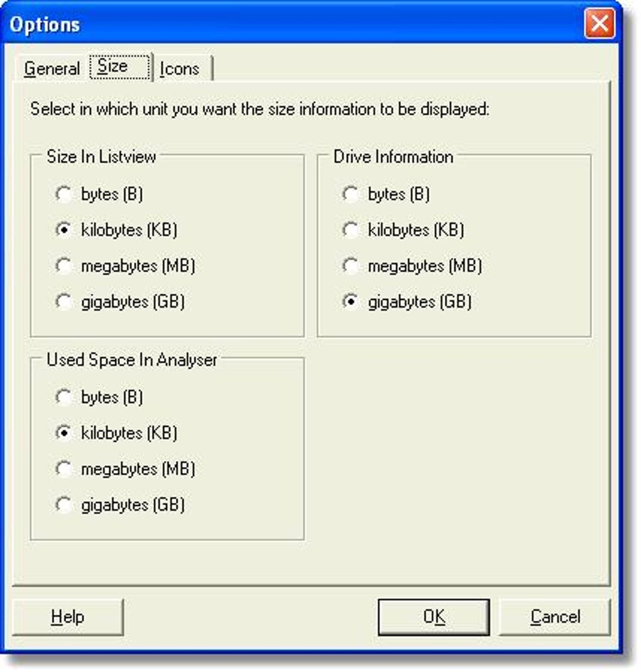
Task: Click the Options dialog title bar
Action: (251, 24)
